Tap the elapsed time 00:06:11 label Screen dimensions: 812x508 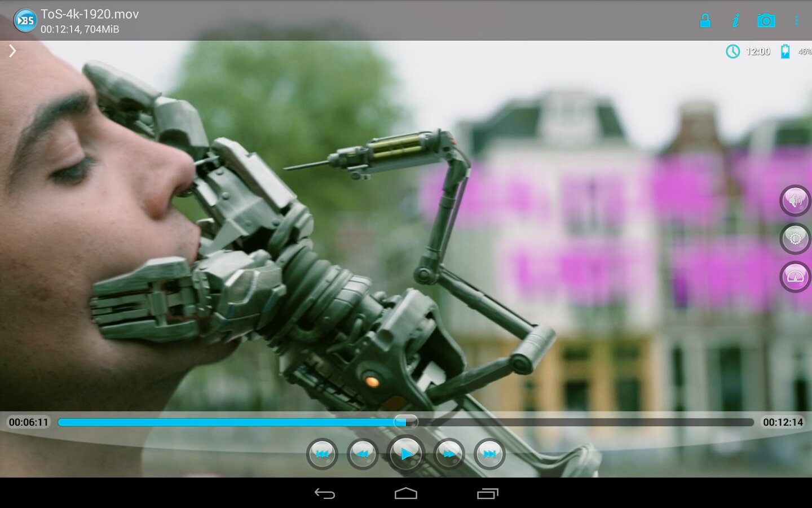pyautogui.click(x=29, y=422)
